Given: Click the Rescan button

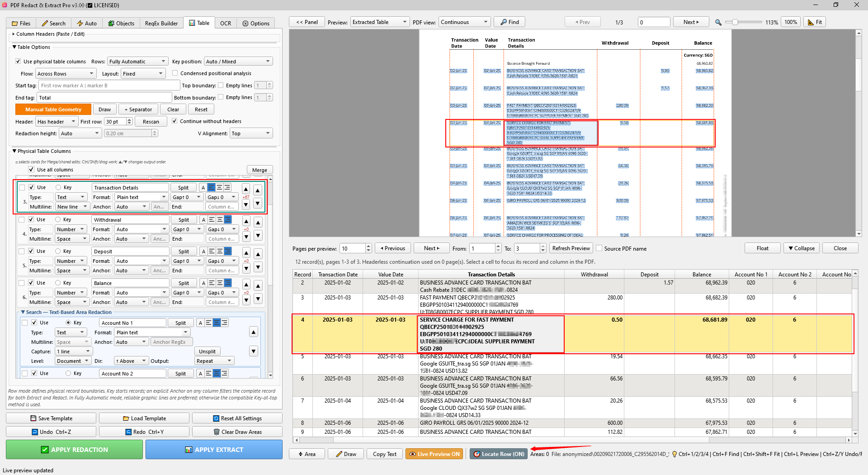Looking at the screenshot, I should 151,122.
